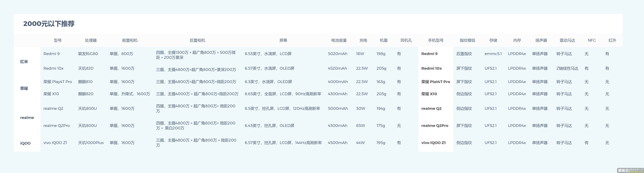Click the 充电 column header
The width and height of the screenshot is (644, 173).
tap(363, 40)
